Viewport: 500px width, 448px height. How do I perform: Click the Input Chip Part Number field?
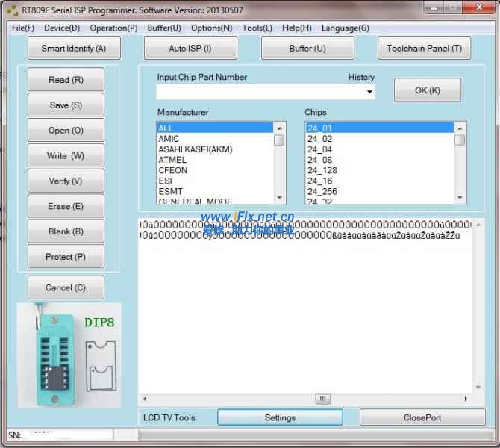pyautogui.click(x=260, y=93)
